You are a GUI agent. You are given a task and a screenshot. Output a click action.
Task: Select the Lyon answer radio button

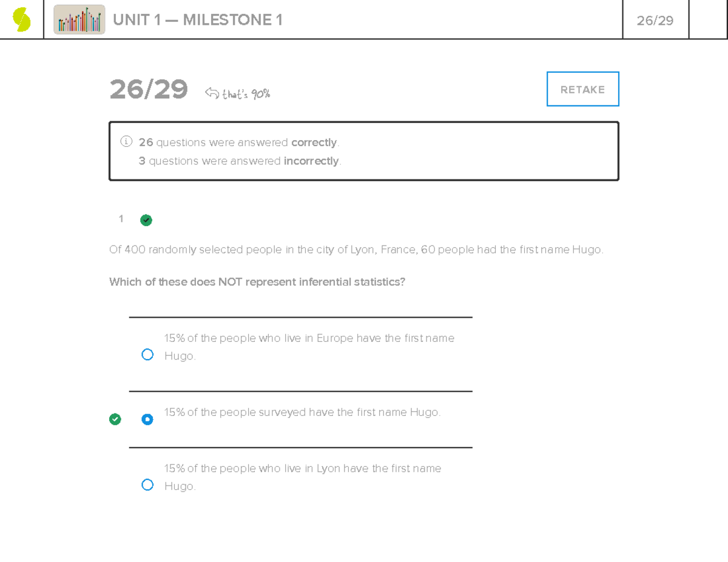click(147, 484)
